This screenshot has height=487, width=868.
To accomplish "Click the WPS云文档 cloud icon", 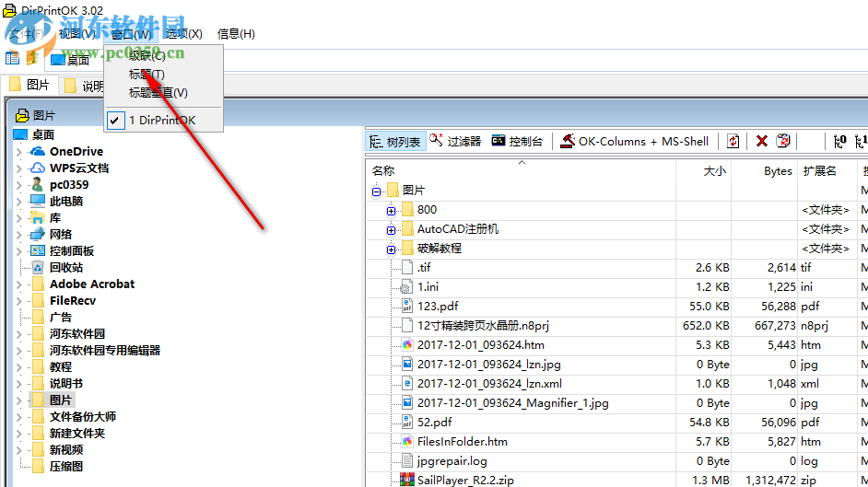I will tap(38, 168).
